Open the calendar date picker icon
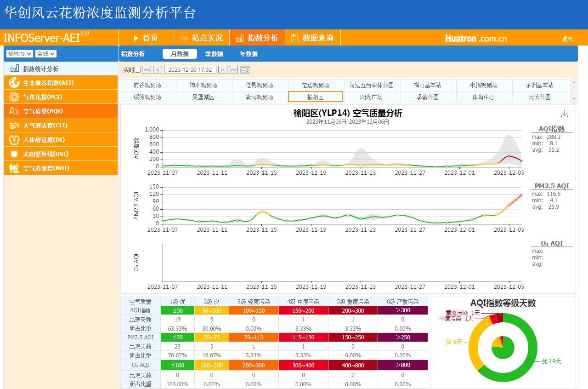This screenshot has height=389, width=588. pos(245,70)
